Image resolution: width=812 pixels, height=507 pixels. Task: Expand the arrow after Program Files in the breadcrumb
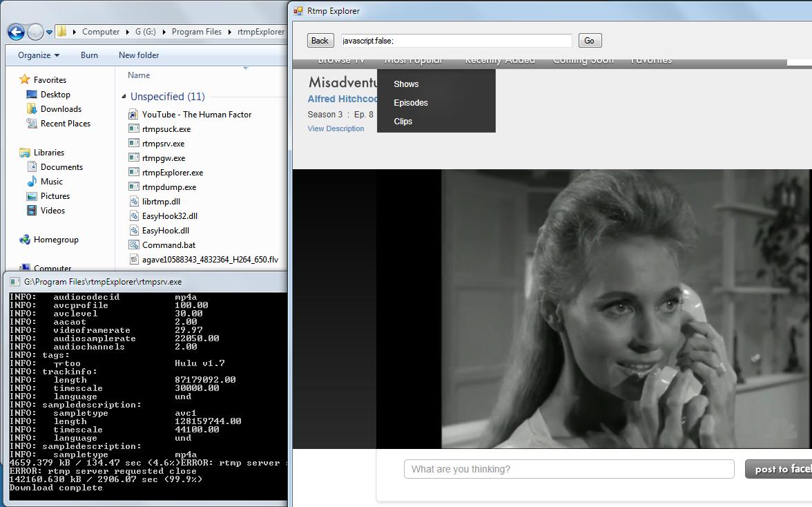pos(230,32)
